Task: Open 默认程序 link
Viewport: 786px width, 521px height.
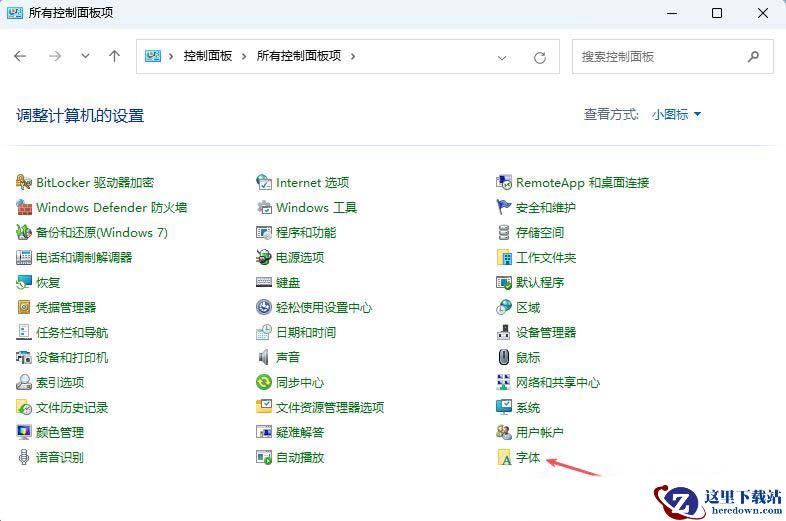Action: (540, 282)
